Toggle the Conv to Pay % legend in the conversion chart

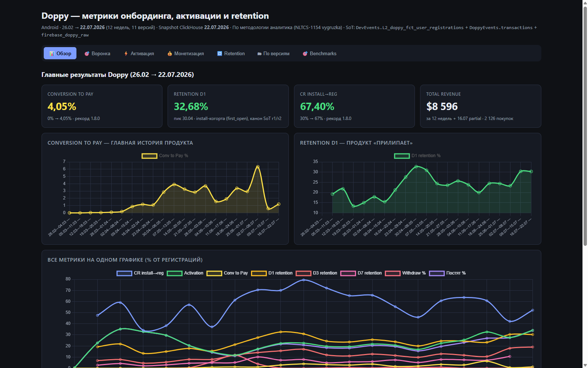(165, 156)
